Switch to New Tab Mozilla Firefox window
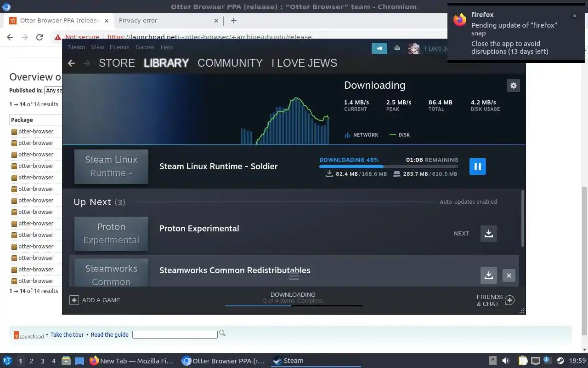Image resolution: width=588 pixels, height=368 pixels. (131, 361)
